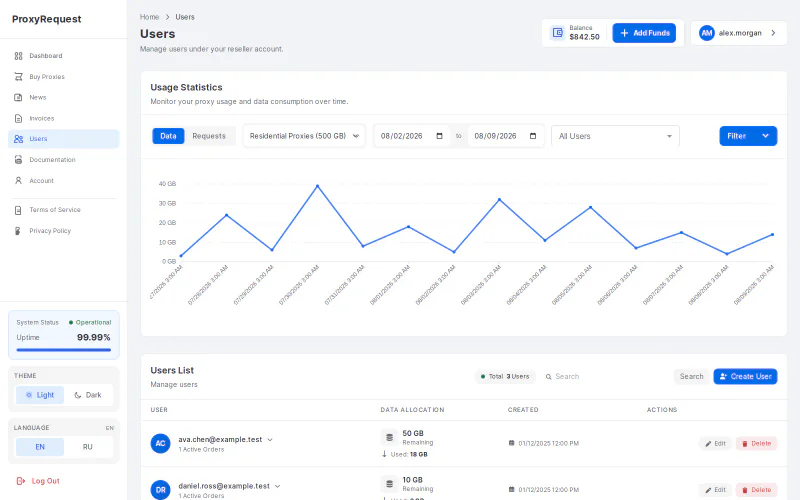
Task: Select RU language option
Action: pos(88,447)
